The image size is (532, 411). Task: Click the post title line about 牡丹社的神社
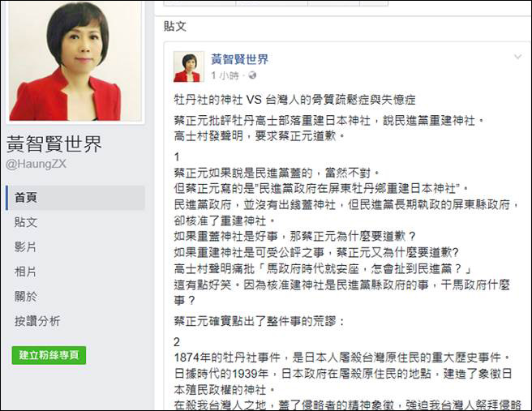(294, 100)
